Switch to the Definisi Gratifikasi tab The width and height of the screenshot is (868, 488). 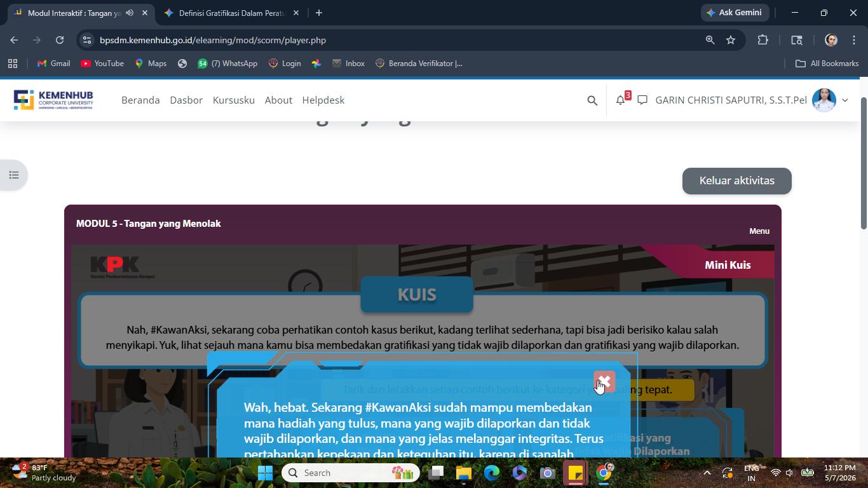click(232, 13)
